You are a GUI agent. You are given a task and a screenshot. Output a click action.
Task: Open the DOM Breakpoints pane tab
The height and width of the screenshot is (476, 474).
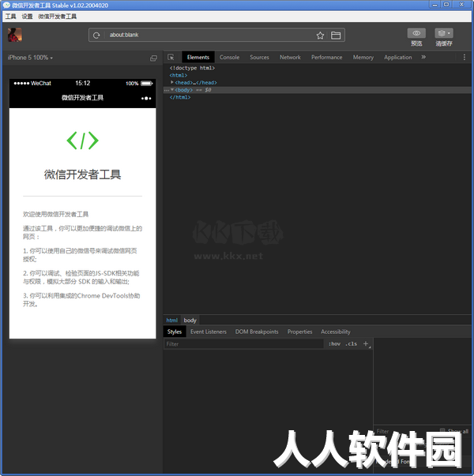click(257, 332)
